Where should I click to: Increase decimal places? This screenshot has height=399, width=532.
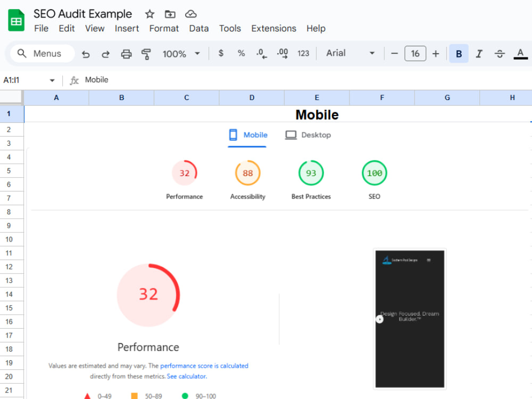coord(282,53)
